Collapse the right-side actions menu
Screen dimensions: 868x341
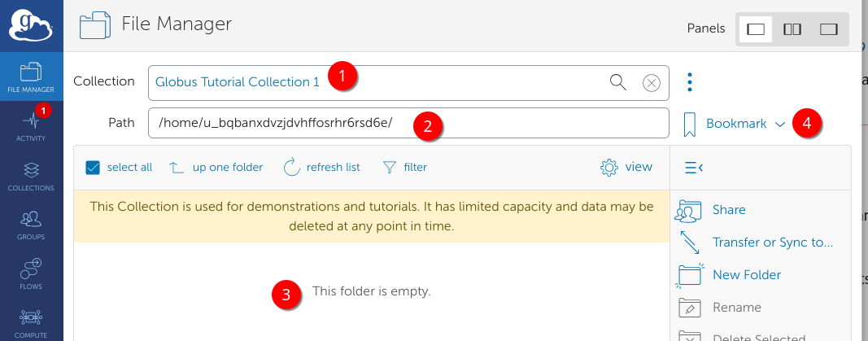pos(694,168)
